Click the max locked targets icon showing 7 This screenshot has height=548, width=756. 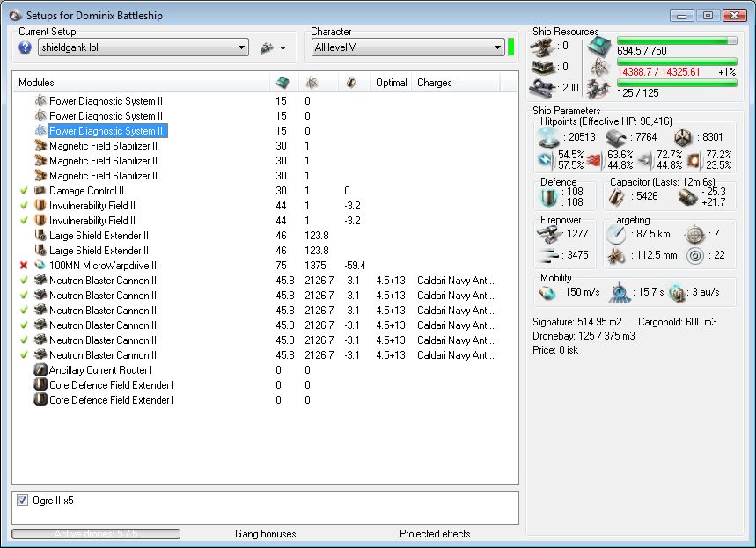pos(694,234)
